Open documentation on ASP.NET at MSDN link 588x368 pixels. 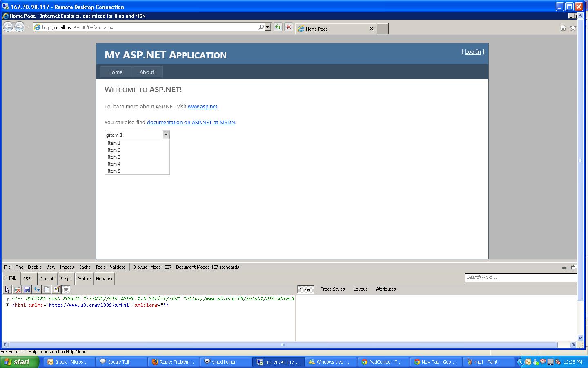[x=191, y=122]
